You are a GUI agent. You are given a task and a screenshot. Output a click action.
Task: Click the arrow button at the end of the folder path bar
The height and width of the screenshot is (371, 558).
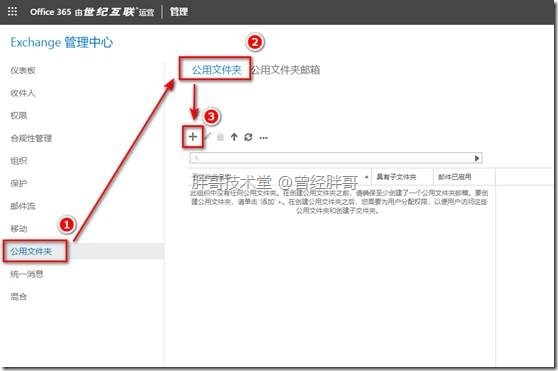477,158
